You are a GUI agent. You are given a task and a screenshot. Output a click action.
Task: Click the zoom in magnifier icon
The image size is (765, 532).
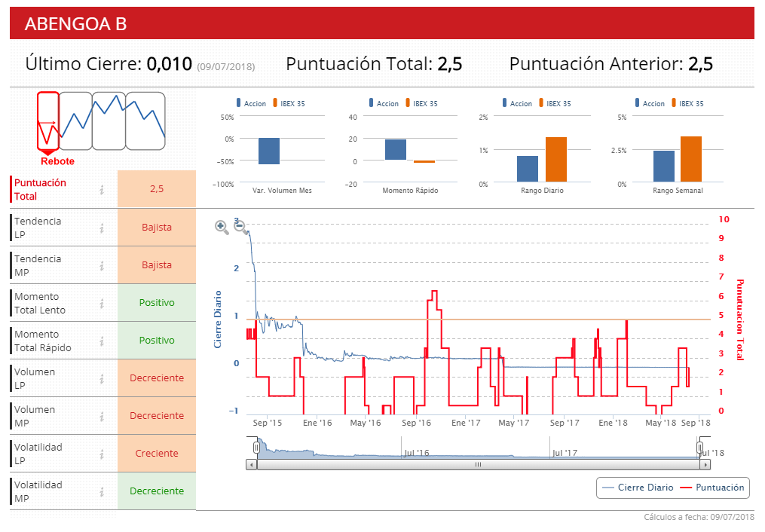[x=222, y=227]
